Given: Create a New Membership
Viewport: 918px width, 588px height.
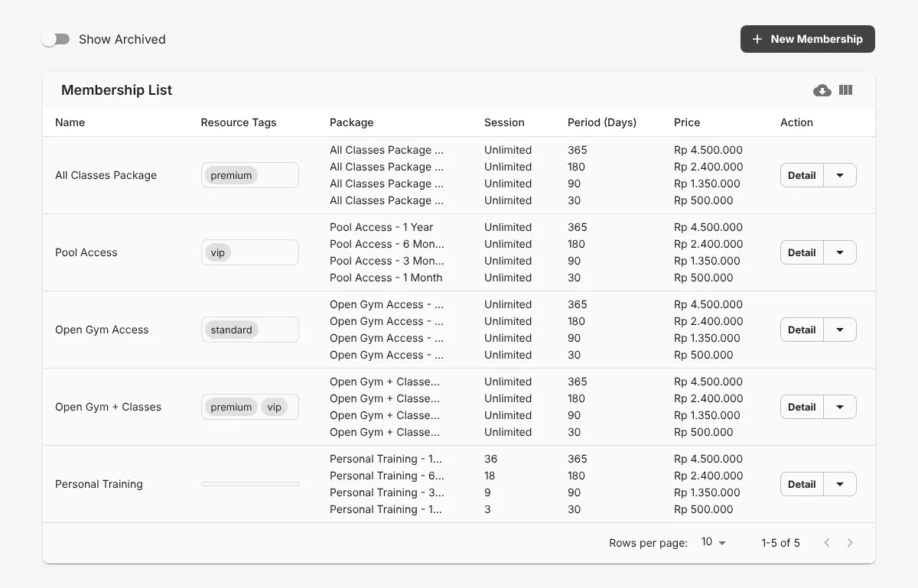Looking at the screenshot, I should 808,39.
